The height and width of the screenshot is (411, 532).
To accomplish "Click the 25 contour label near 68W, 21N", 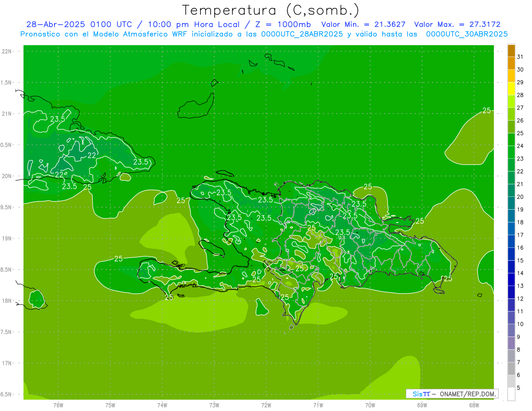I will point(487,110).
